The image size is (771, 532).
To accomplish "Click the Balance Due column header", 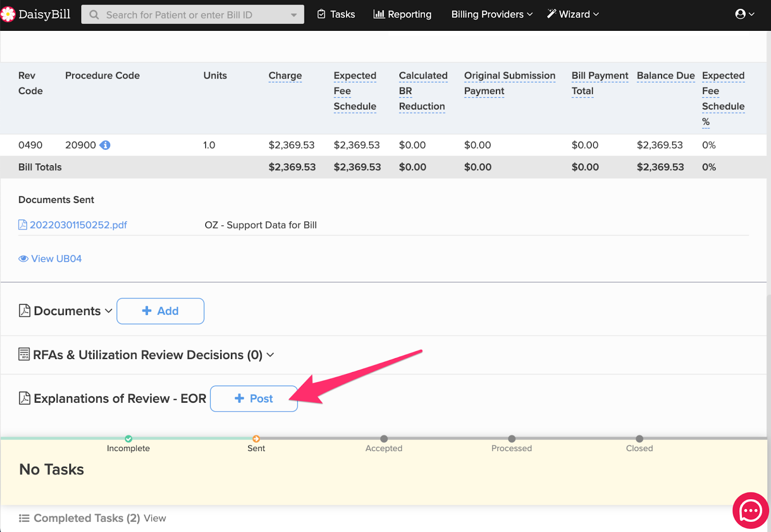I will click(665, 76).
